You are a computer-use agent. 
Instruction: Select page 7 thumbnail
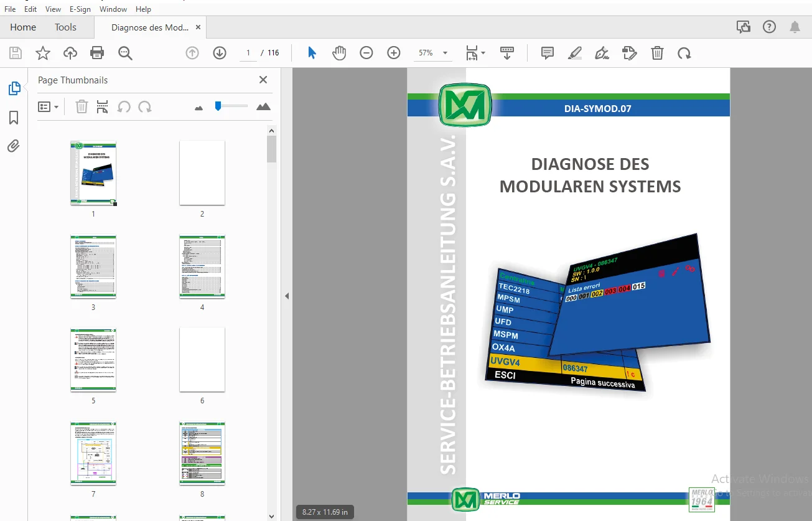(x=93, y=453)
